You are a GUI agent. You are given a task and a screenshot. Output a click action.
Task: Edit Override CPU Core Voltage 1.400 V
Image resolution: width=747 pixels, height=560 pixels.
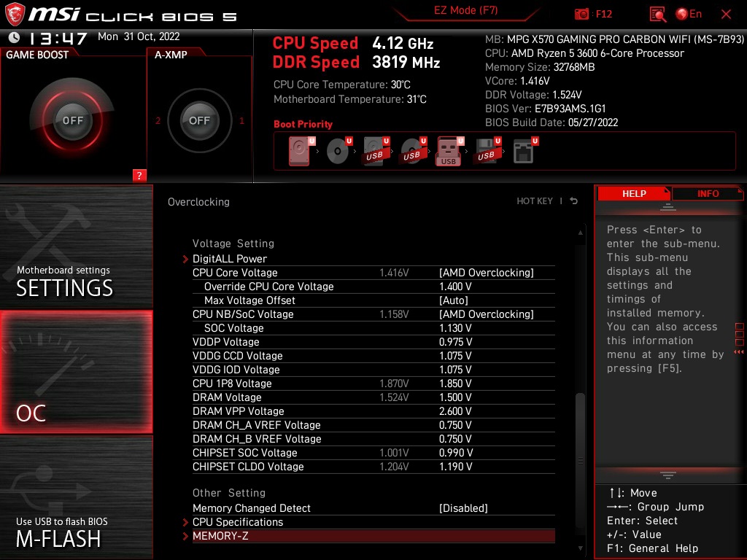tap(455, 287)
